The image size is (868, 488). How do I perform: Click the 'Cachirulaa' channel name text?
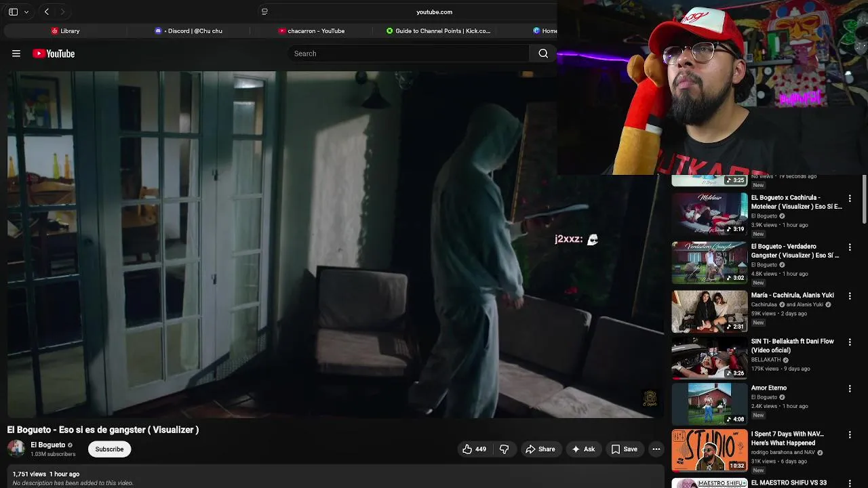[x=764, y=304]
